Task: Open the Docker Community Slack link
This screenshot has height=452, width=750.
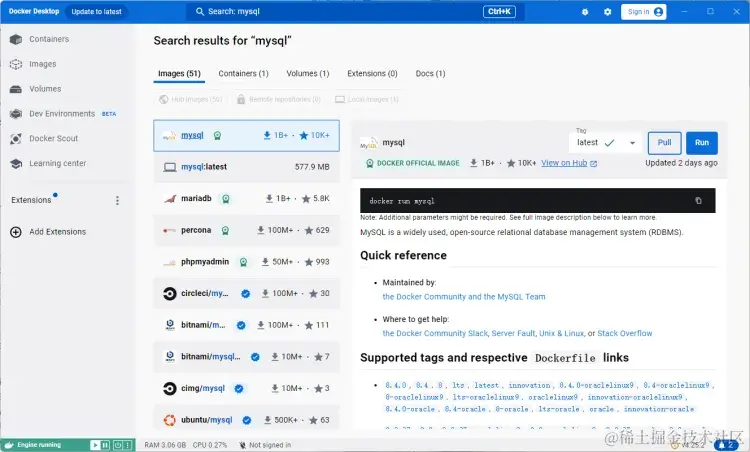Action: [x=435, y=333]
